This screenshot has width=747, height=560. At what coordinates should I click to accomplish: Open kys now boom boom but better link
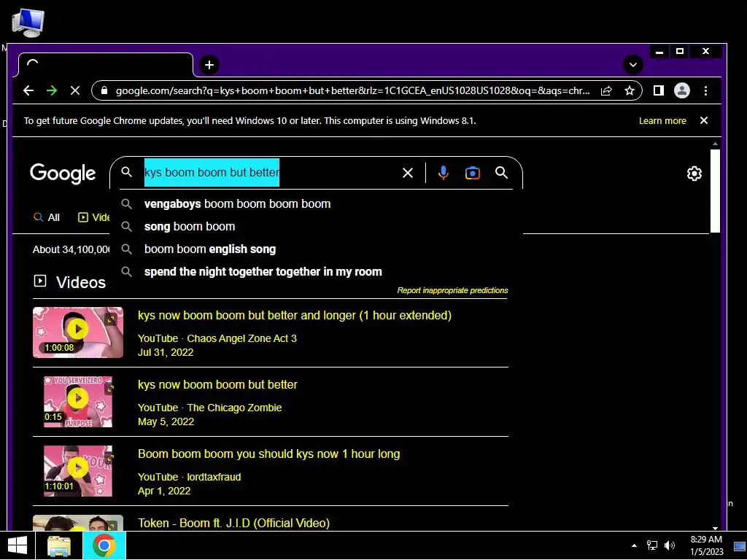click(217, 385)
